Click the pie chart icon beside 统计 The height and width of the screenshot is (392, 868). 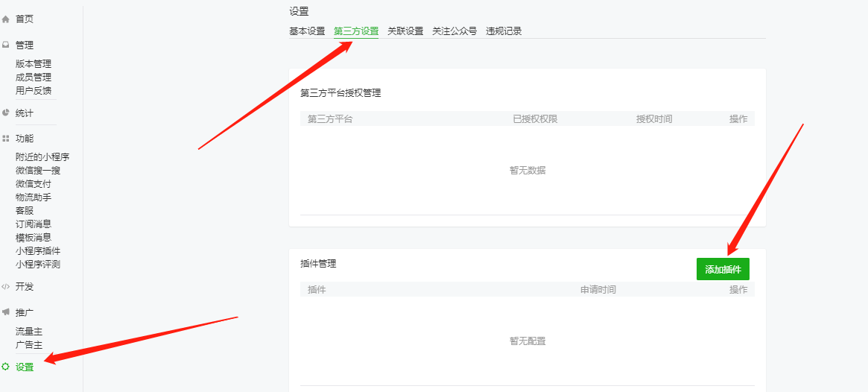click(5, 113)
